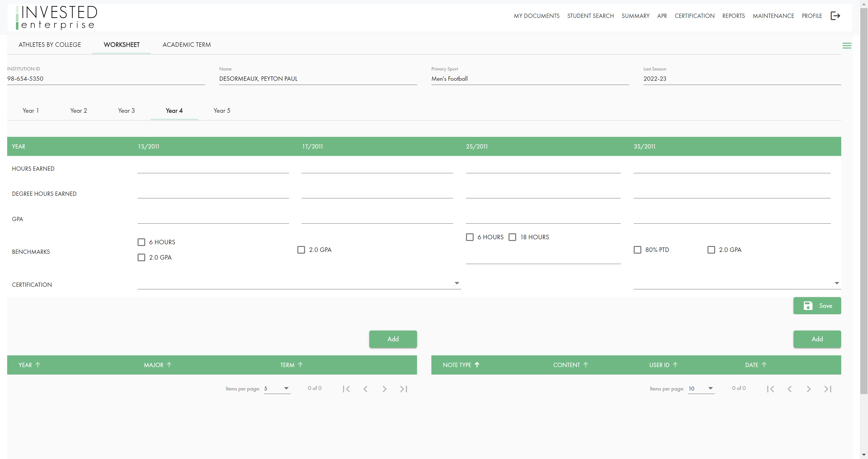
Task: Go to last page of majors table
Action: click(403, 389)
